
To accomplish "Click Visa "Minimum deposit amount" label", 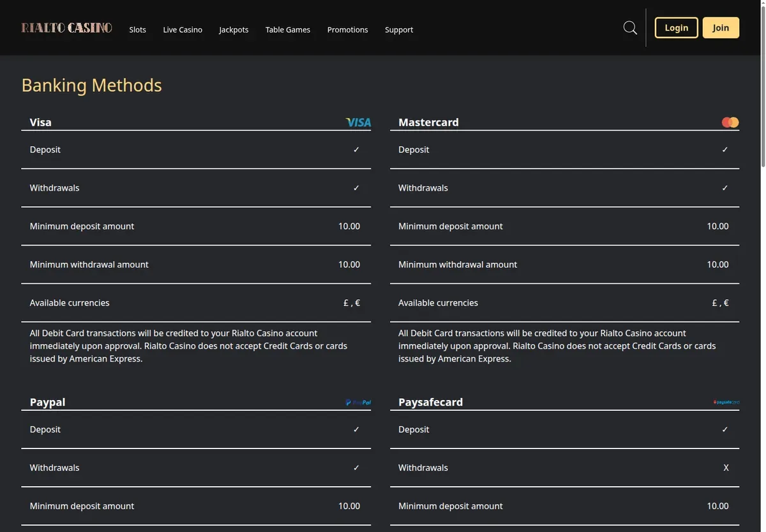I will [82, 226].
